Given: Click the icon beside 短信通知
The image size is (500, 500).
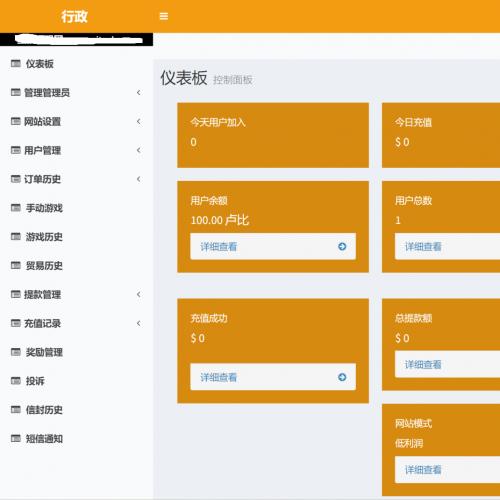Looking at the screenshot, I should pos(16,438).
